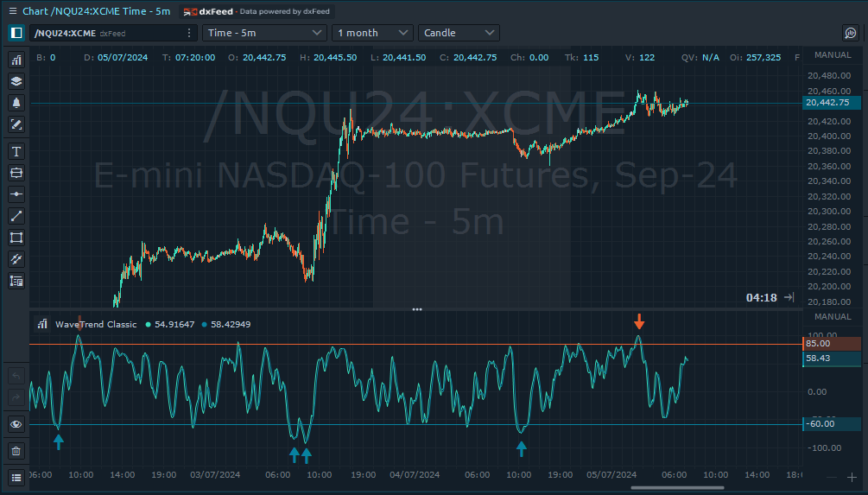Toggle the left side panel button
The height and width of the screenshot is (495, 868).
click(16, 33)
